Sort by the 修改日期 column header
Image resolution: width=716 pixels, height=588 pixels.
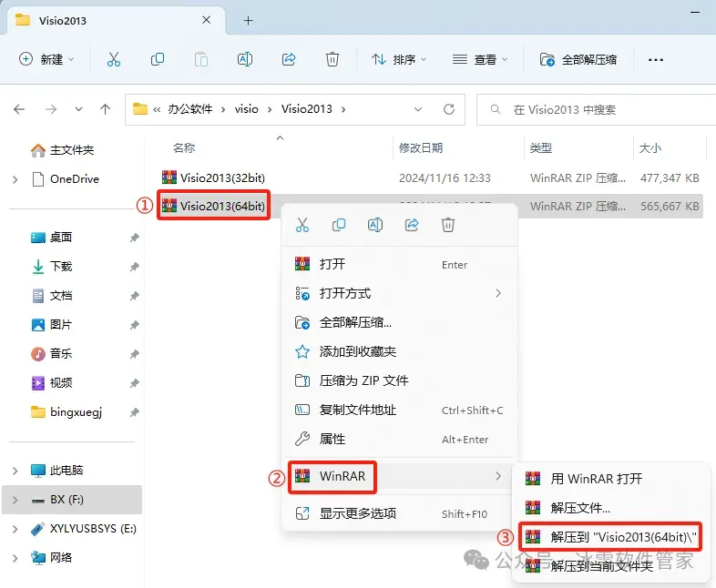coord(421,147)
